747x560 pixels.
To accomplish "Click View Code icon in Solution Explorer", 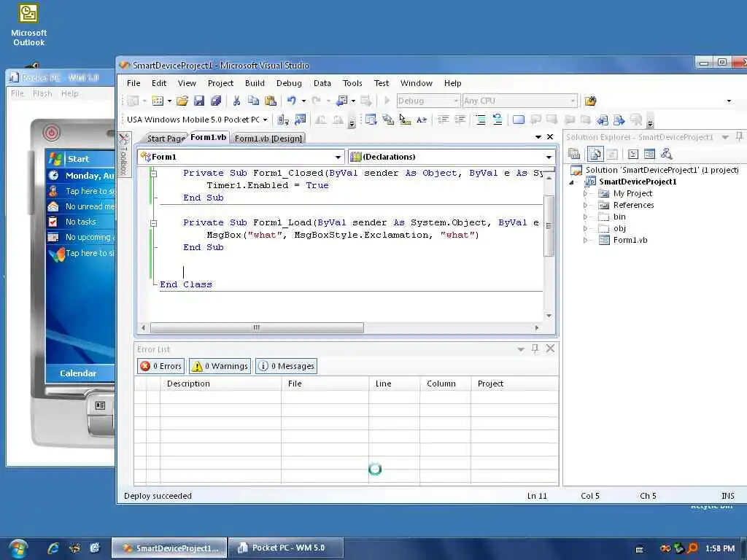I will click(632, 154).
